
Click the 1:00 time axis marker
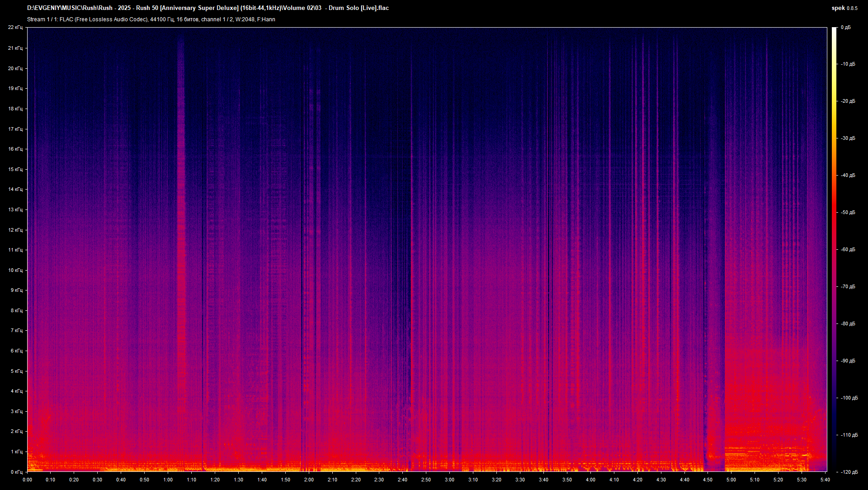click(168, 480)
